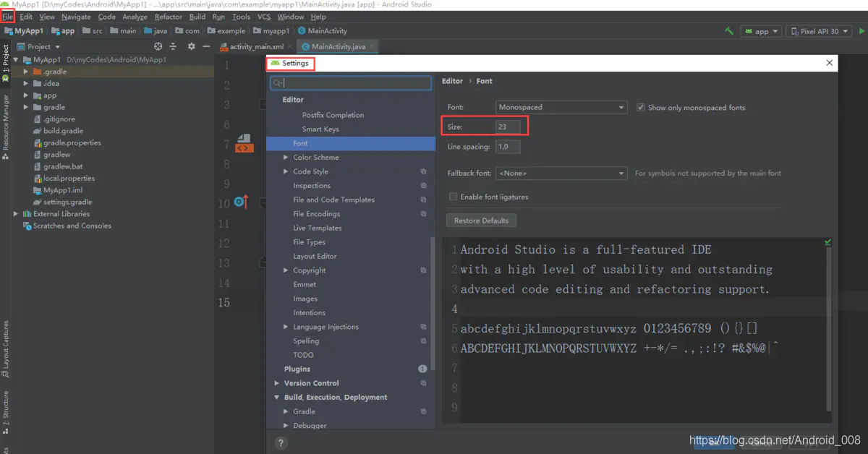Click project-level icon beside Copyright
This screenshot has width=868, height=454.
pos(423,270)
